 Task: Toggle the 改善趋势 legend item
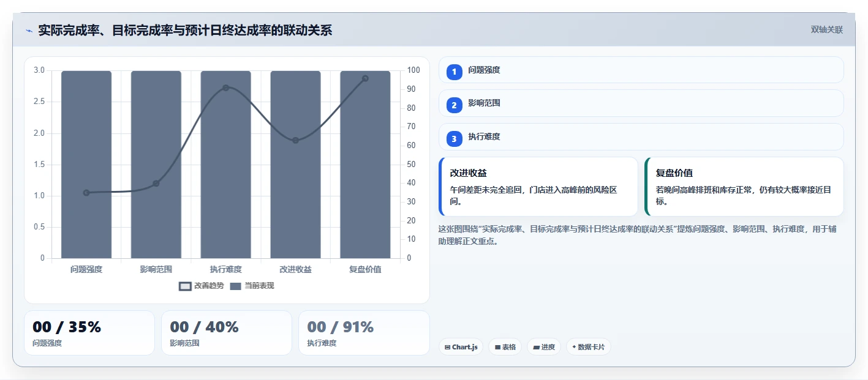pyautogui.click(x=202, y=286)
